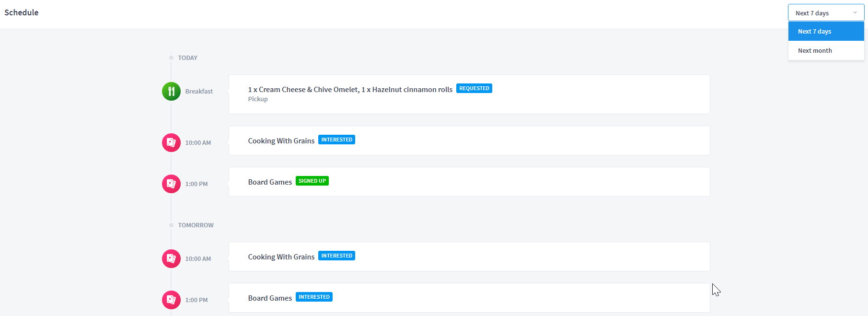Screen dimensions: 868x316
Task: Click today's 10:00 AM time label
Action: tap(198, 142)
